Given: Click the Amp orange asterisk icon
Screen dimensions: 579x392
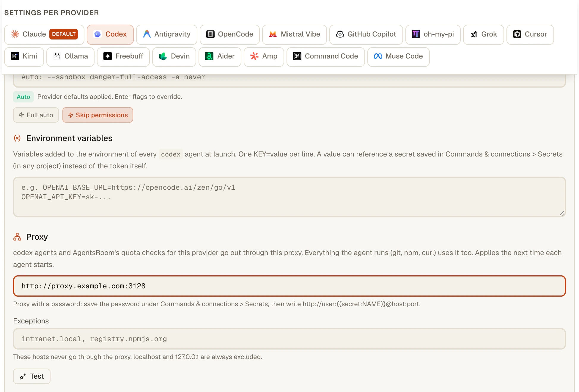Looking at the screenshot, I should click(x=254, y=56).
